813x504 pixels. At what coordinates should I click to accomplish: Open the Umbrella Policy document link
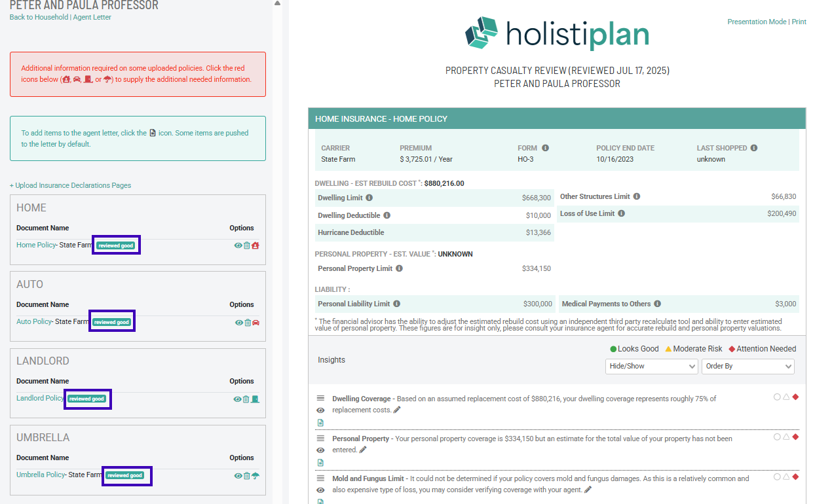click(41, 475)
